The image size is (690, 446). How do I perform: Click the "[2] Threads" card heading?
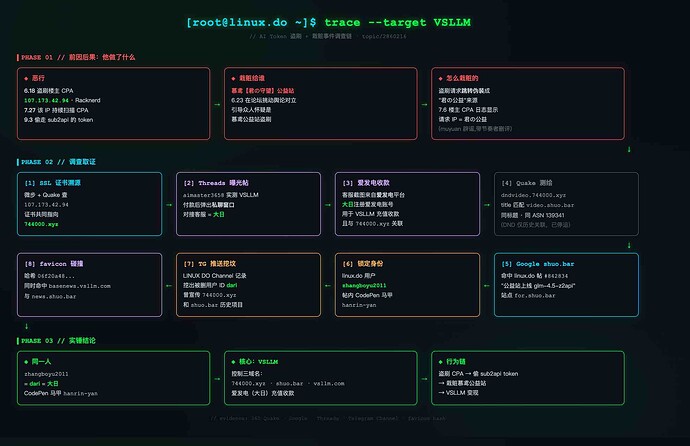coord(216,183)
